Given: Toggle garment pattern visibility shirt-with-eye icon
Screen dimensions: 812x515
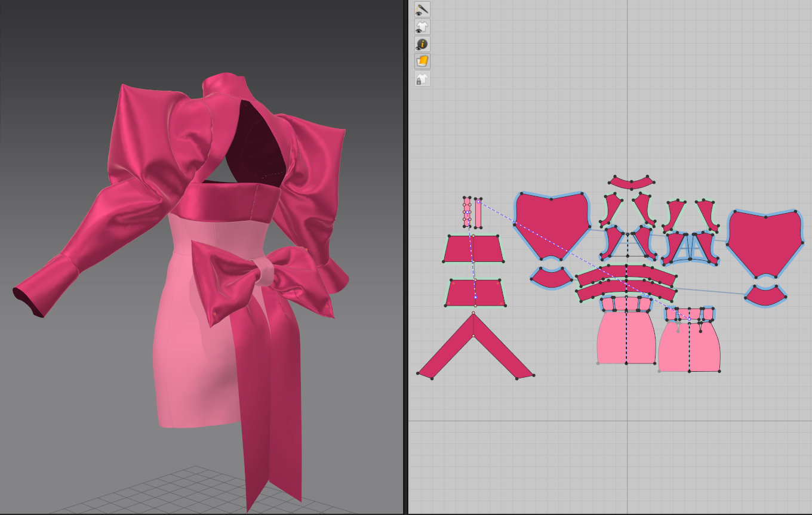Looking at the screenshot, I should pyautogui.click(x=422, y=27).
